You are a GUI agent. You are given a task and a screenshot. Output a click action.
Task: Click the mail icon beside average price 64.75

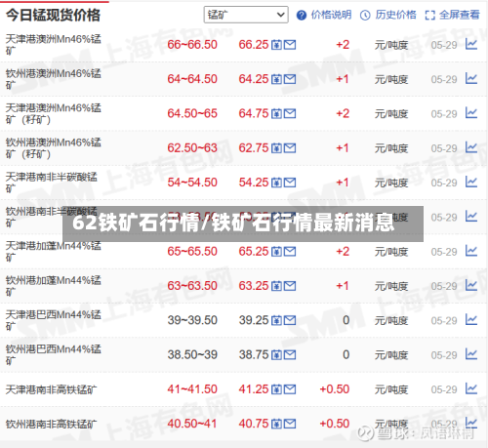(290, 113)
